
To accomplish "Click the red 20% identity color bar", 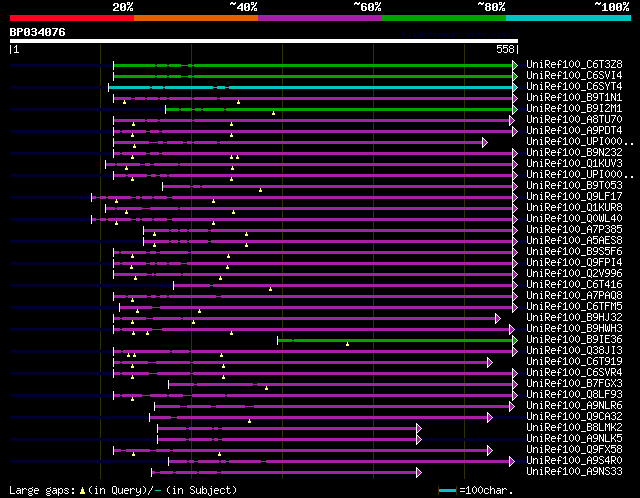I will pyautogui.click(x=72, y=18).
